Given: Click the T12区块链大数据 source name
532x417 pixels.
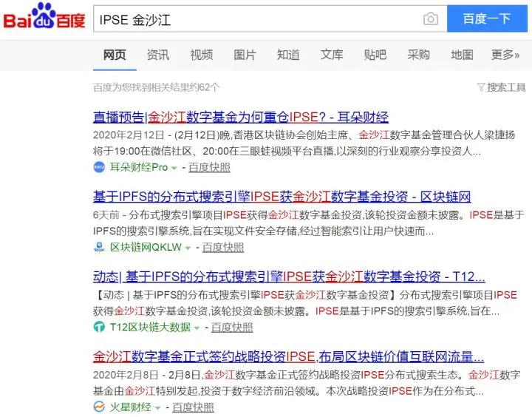Looking at the screenshot, I should click(x=150, y=328).
